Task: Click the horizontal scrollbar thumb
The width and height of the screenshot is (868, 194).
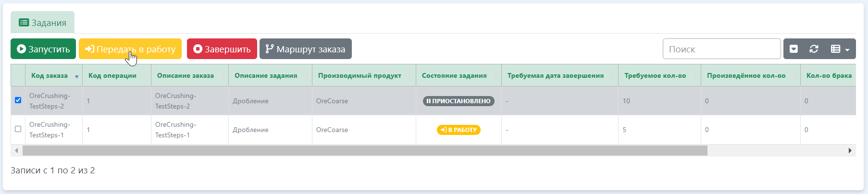Action: point(365,151)
